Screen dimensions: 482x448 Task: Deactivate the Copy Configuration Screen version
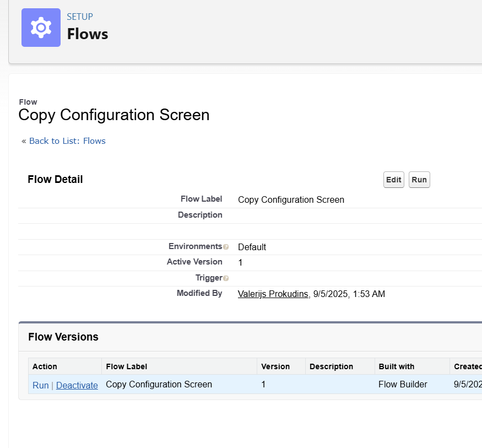tap(77, 385)
